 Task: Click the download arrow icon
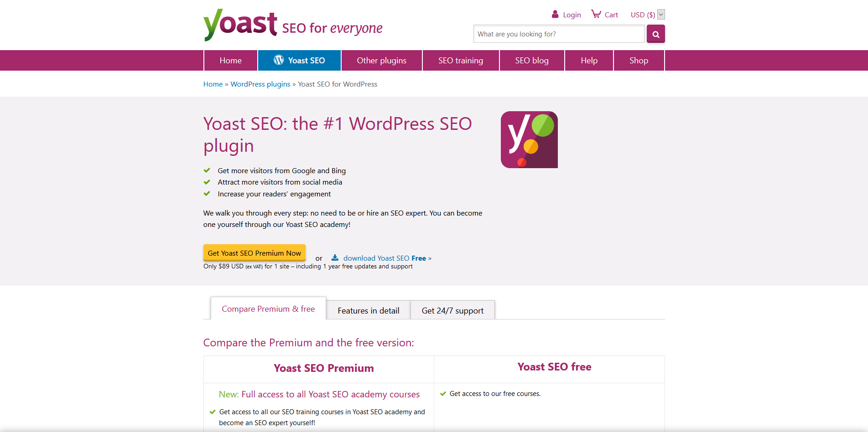click(335, 257)
